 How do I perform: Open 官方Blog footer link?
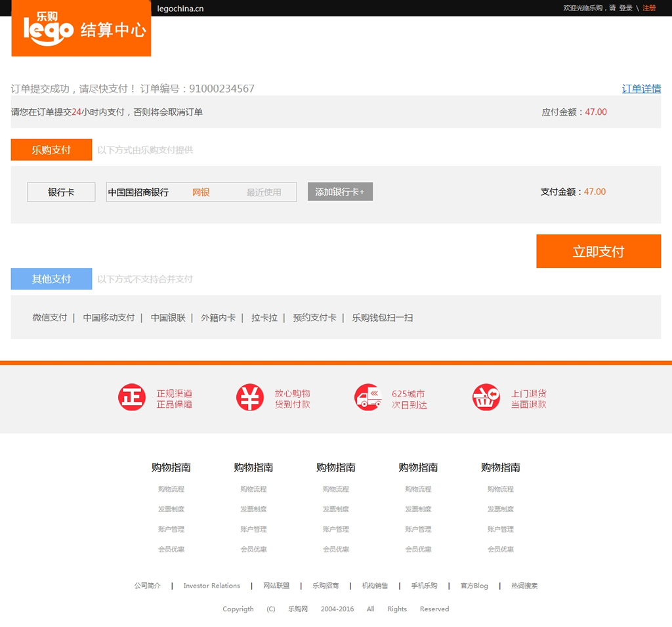(474, 586)
